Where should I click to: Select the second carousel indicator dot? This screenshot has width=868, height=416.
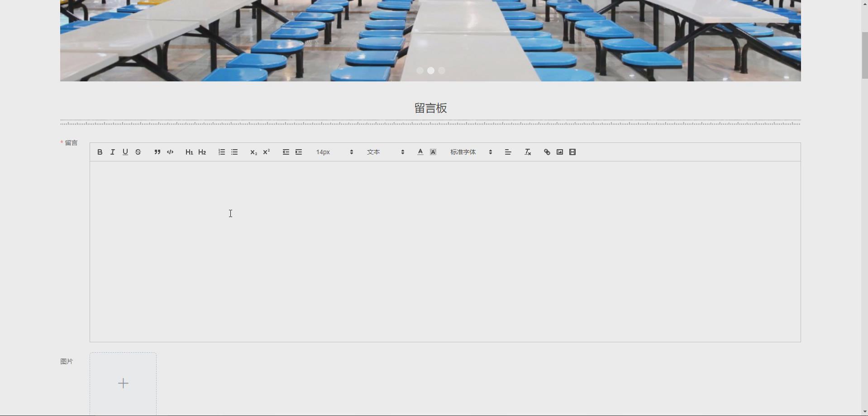point(431,71)
